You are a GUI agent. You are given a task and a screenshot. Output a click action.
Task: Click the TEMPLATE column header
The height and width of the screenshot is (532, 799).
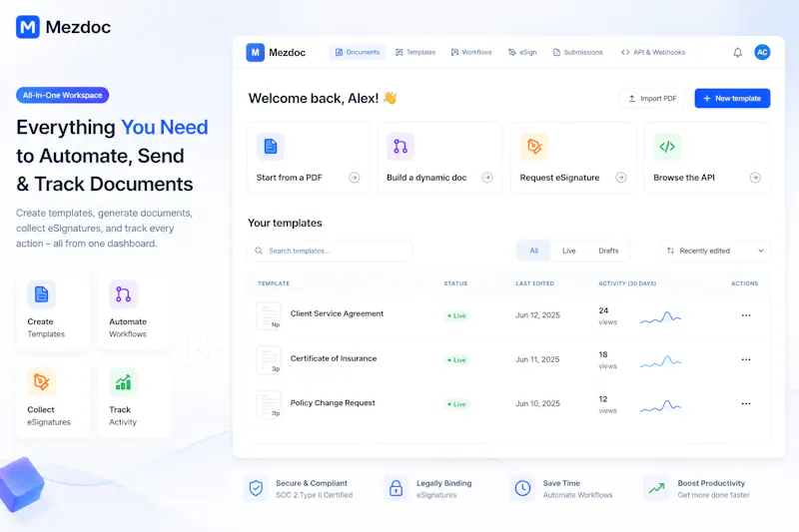[x=274, y=283]
